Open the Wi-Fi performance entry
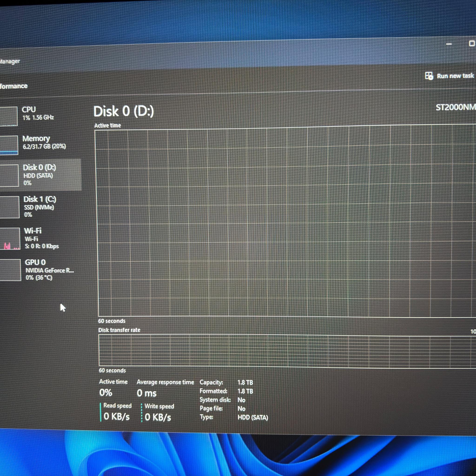Viewport: 476px width, 476px height. [x=41, y=238]
